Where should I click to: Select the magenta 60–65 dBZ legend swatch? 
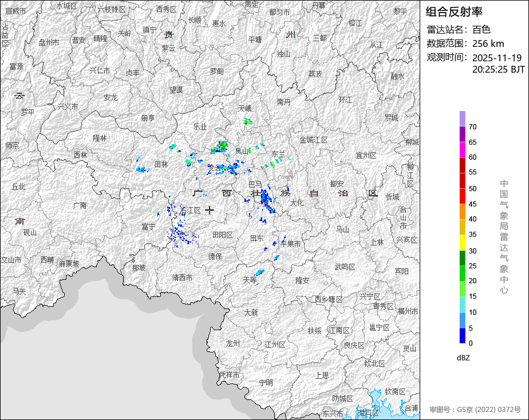pos(462,149)
